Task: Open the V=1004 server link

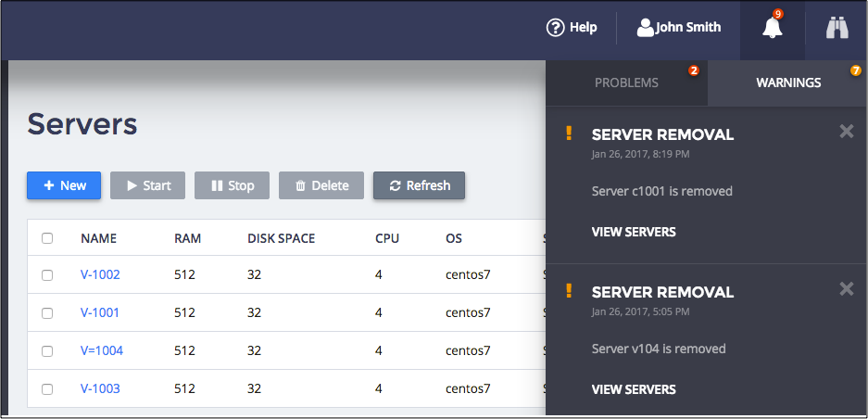Action: (x=102, y=351)
